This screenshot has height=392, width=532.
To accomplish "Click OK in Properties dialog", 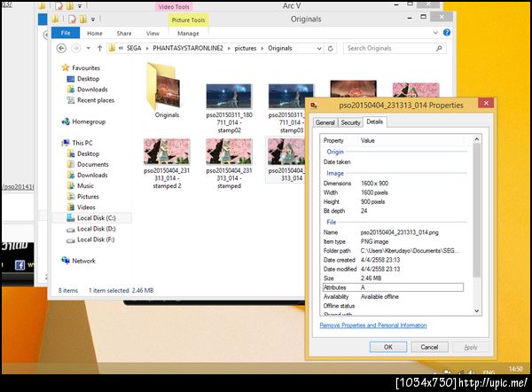I will click(x=388, y=347).
